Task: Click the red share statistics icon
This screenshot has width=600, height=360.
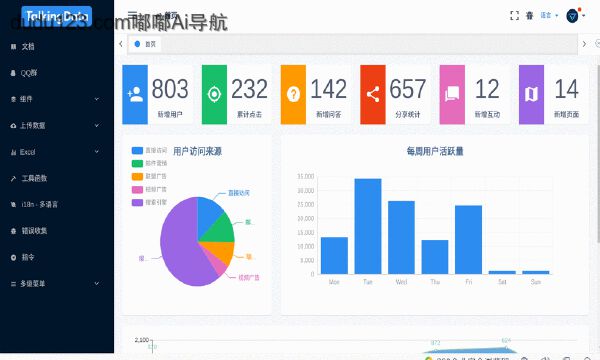Action: click(x=373, y=94)
